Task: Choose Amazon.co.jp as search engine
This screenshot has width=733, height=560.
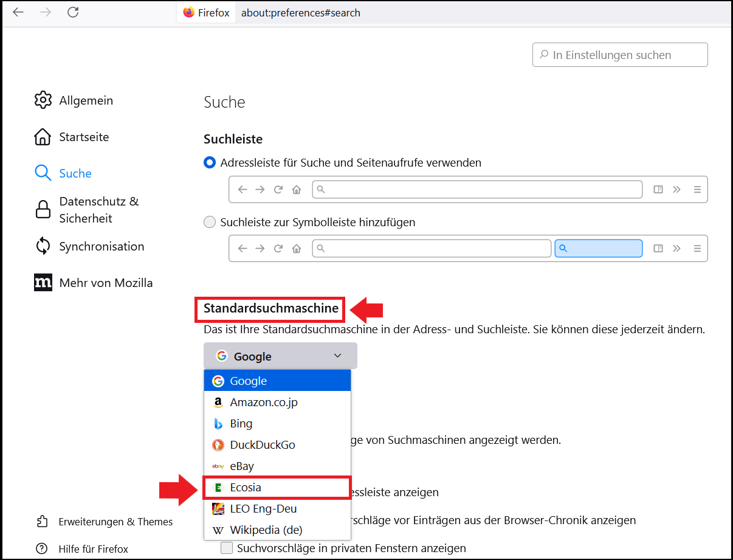Action: [x=277, y=403]
